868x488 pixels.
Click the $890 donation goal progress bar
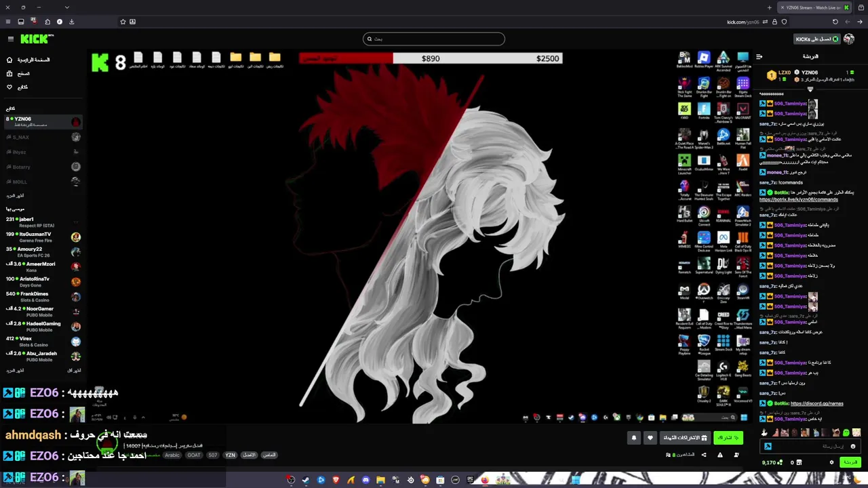(x=431, y=58)
